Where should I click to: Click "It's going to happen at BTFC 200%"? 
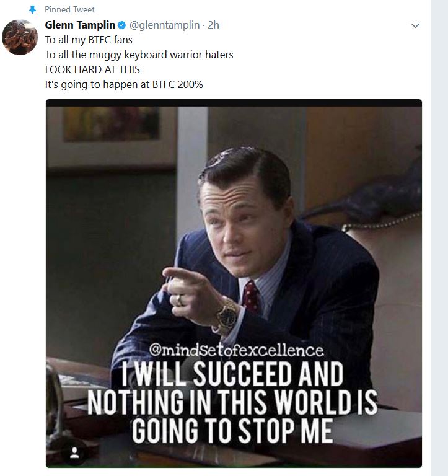click(x=124, y=84)
